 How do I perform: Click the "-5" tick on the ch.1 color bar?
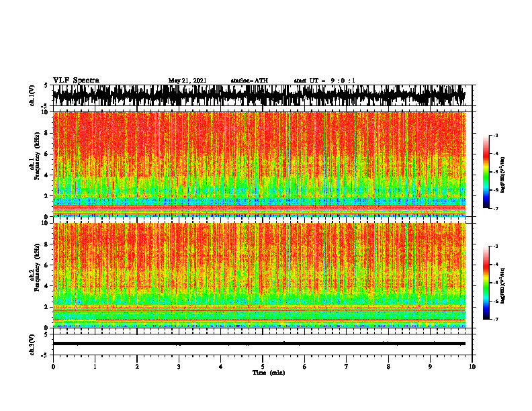496,172
